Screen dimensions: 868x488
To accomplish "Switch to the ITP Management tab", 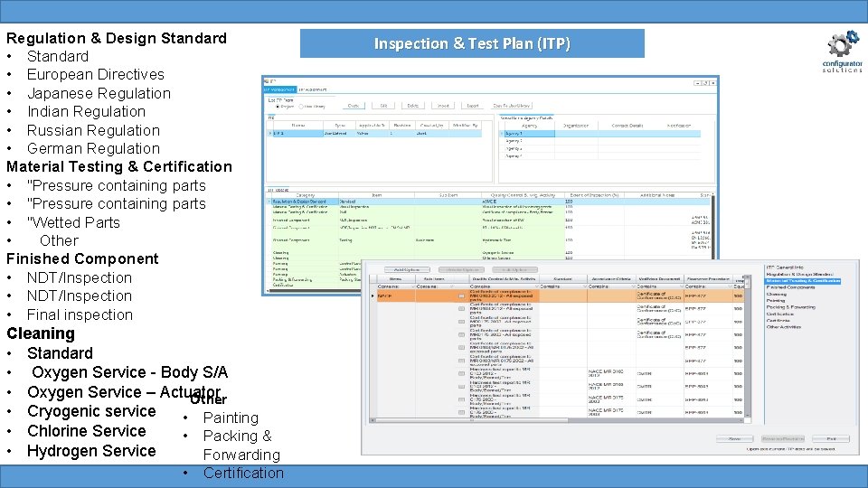I will click(279, 89).
